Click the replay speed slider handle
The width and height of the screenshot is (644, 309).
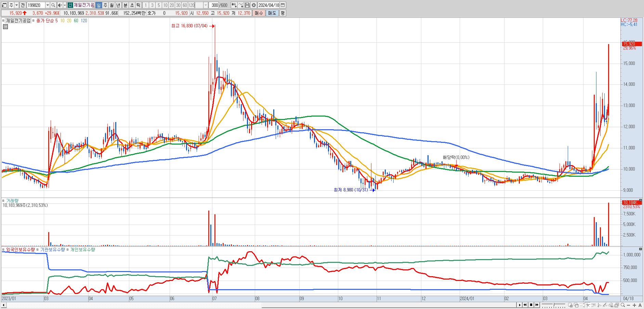pos(554,305)
